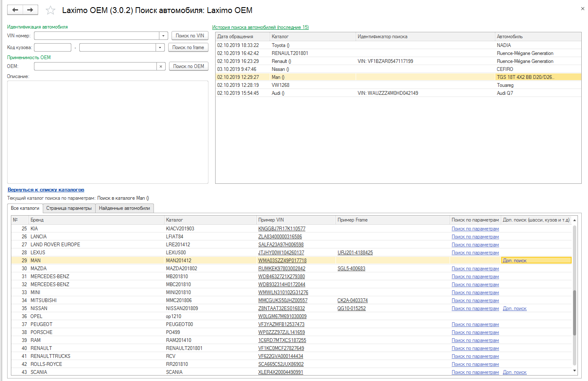Select history row RENAULT201801

(x=398, y=53)
